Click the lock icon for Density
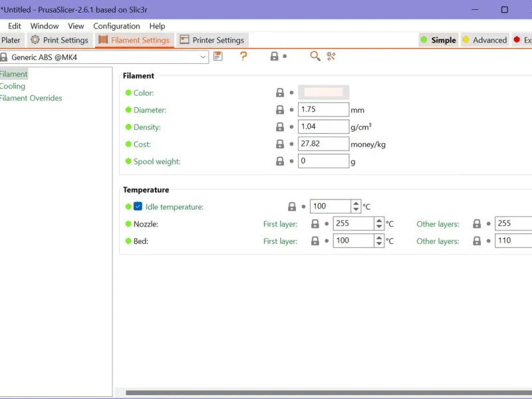Image resolution: width=532 pixels, height=399 pixels. pos(279,127)
